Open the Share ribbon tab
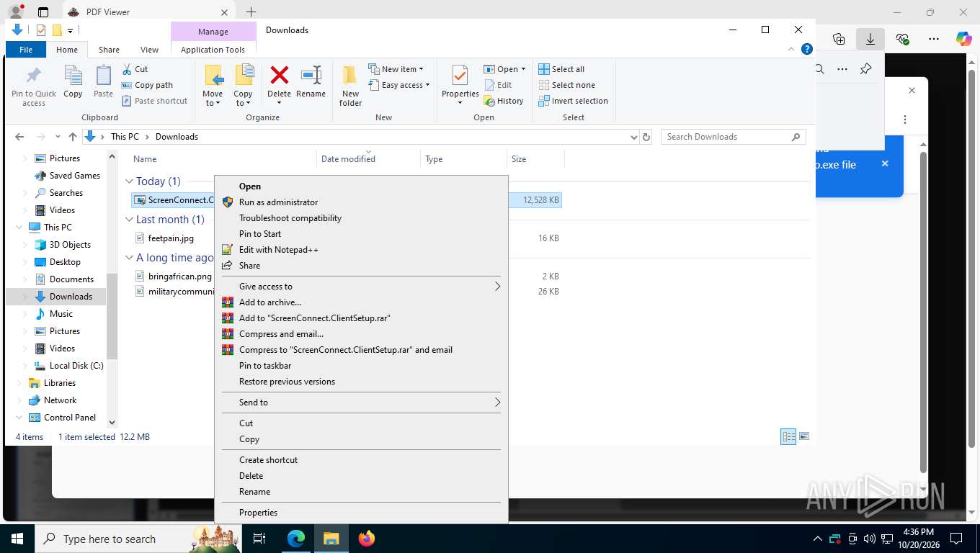 [109, 50]
